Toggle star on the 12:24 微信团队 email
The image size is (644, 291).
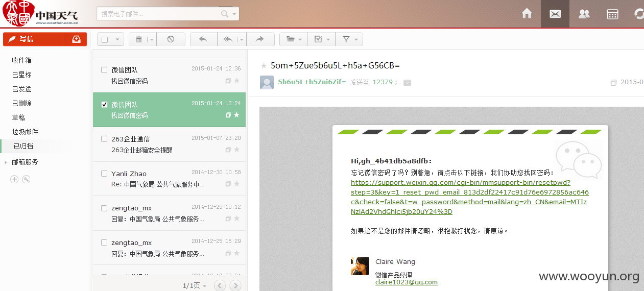point(236,115)
